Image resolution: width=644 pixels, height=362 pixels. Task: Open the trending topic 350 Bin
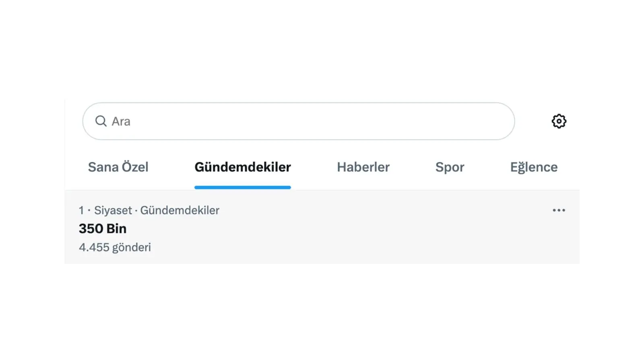[103, 228]
